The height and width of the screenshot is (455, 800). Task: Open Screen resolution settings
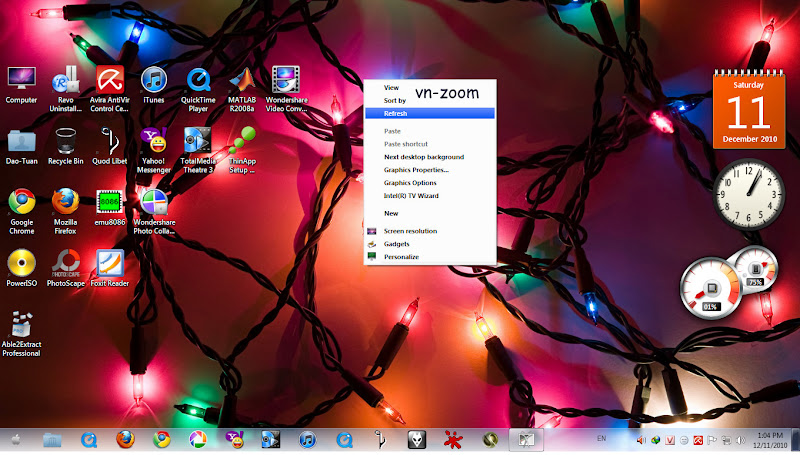(430, 231)
